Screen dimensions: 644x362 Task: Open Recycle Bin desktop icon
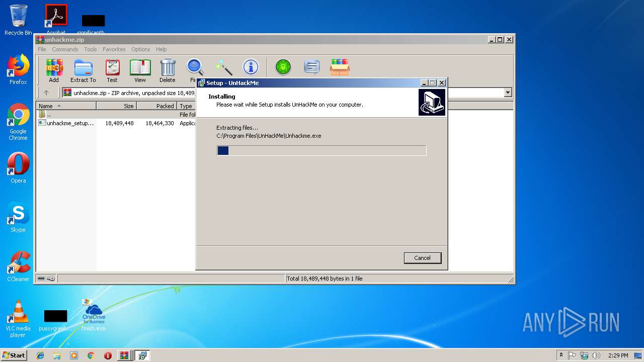click(18, 20)
